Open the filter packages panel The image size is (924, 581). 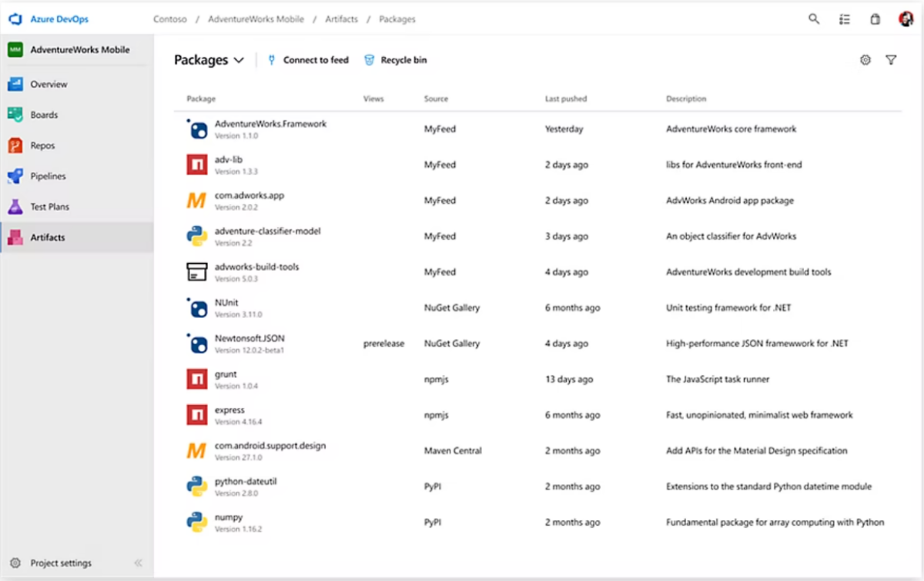891,59
